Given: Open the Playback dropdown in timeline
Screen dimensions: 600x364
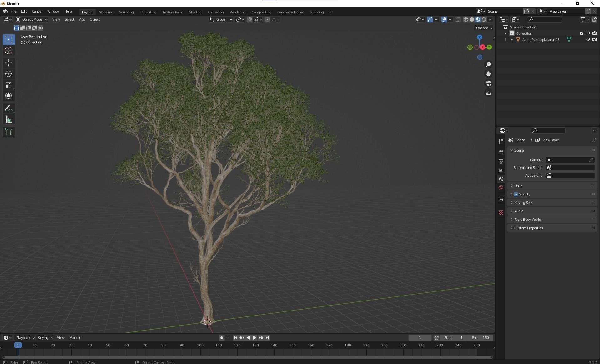Looking at the screenshot, I should [25, 338].
